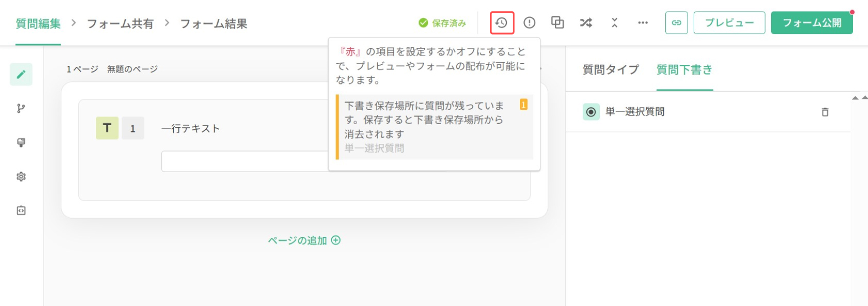The height and width of the screenshot is (306, 868).
Task: Open the more options ellipsis menu
Action: tap(643, 23)
